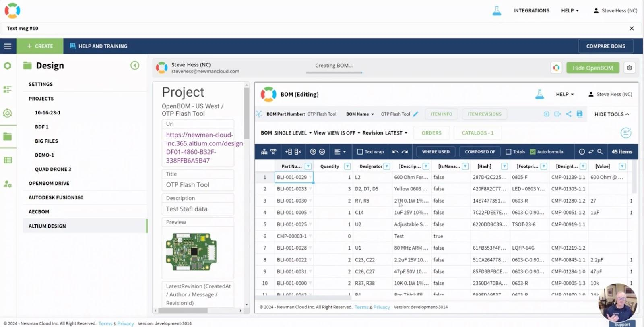Change BOM type from SINGLE LEVEL dropdown
This screenshot has width=644, height=327.
point(293,133)
